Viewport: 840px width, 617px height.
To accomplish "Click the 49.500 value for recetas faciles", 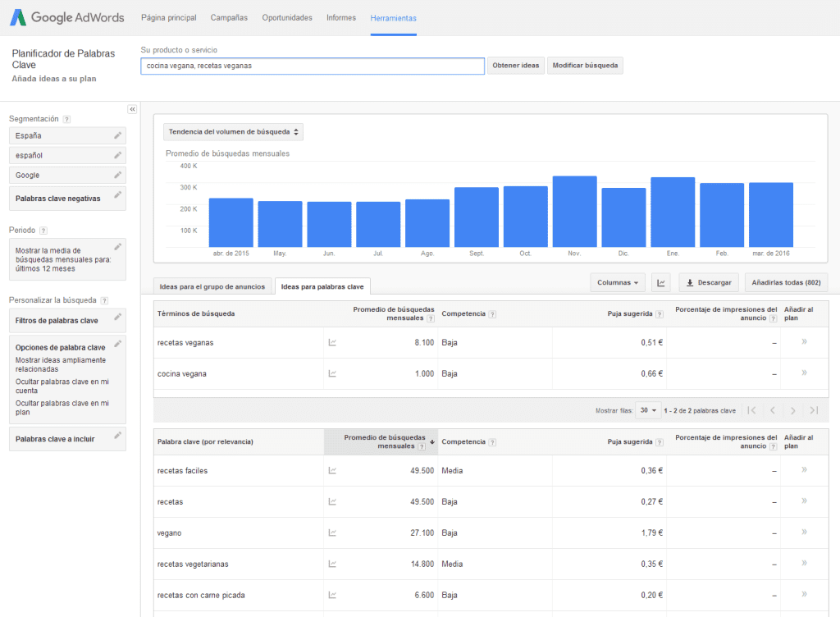I will pyautogui.click(x=422, y=471).
